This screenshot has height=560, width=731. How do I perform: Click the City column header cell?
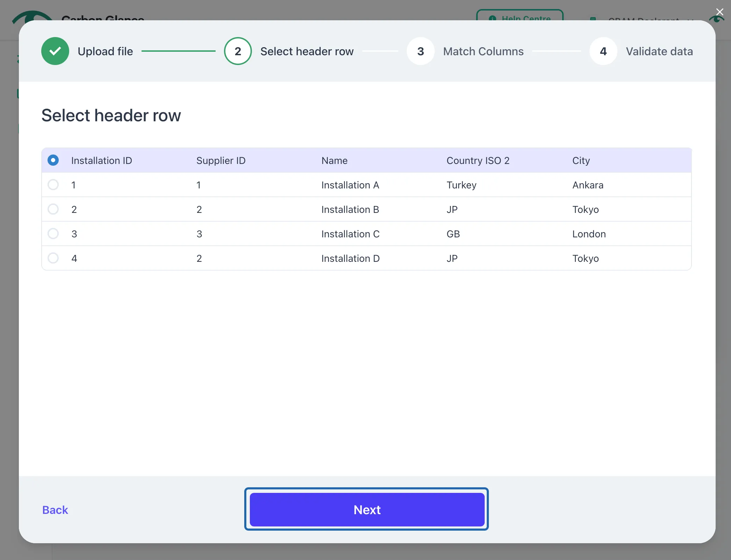click(581, 160)
